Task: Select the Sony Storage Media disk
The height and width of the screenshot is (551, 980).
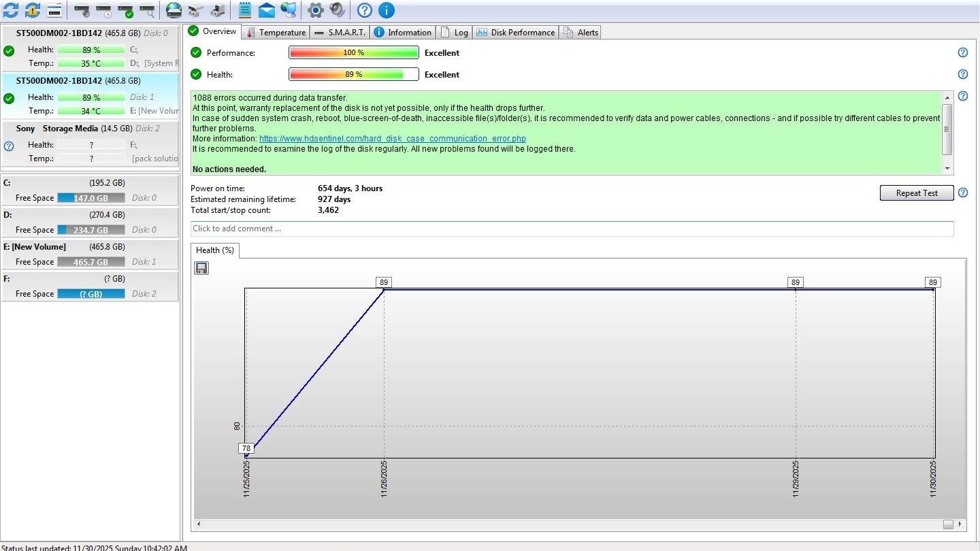Action: (90, 129)
